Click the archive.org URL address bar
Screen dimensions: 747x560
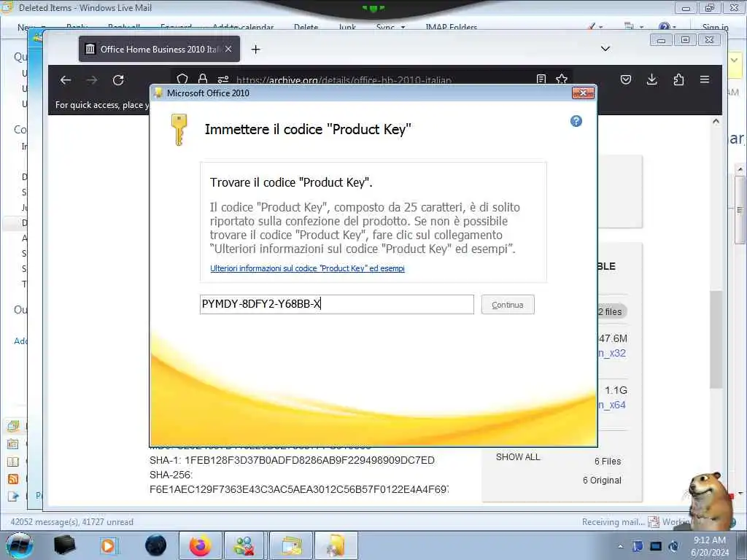[x=344, y=80]
